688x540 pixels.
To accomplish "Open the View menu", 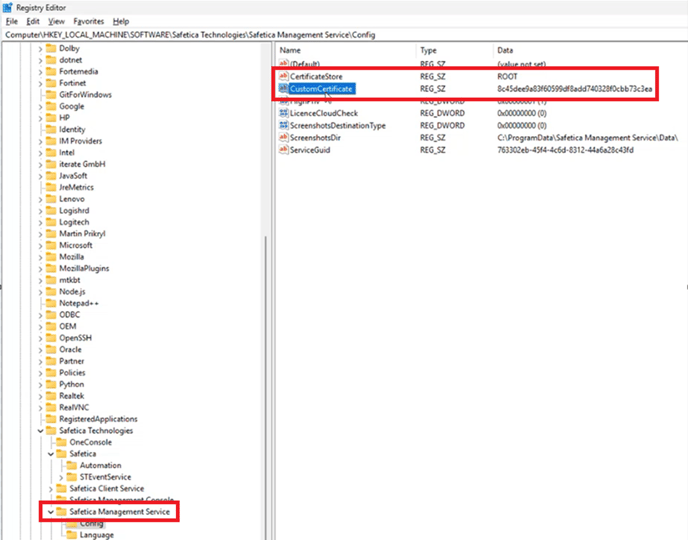I will pos(56,21).
